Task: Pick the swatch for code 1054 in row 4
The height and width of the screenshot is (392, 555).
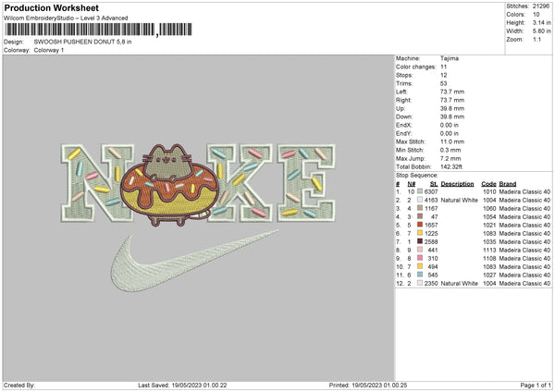Action: 420,216
